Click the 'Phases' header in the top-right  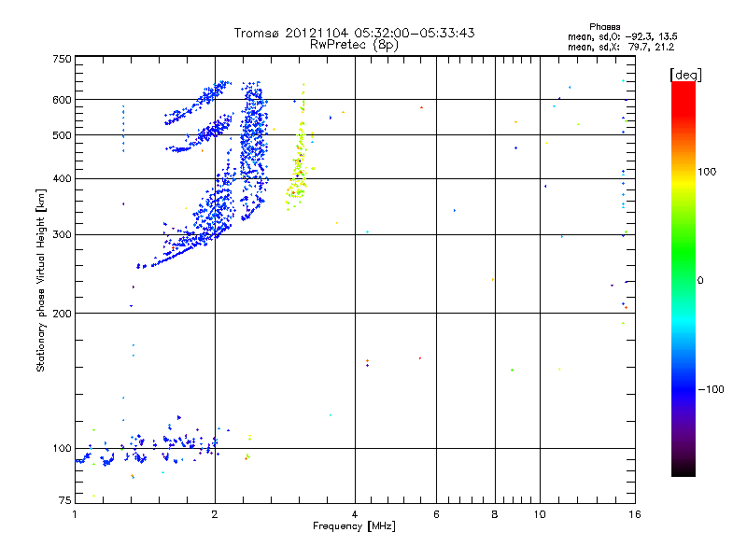(x=604, y=27)
